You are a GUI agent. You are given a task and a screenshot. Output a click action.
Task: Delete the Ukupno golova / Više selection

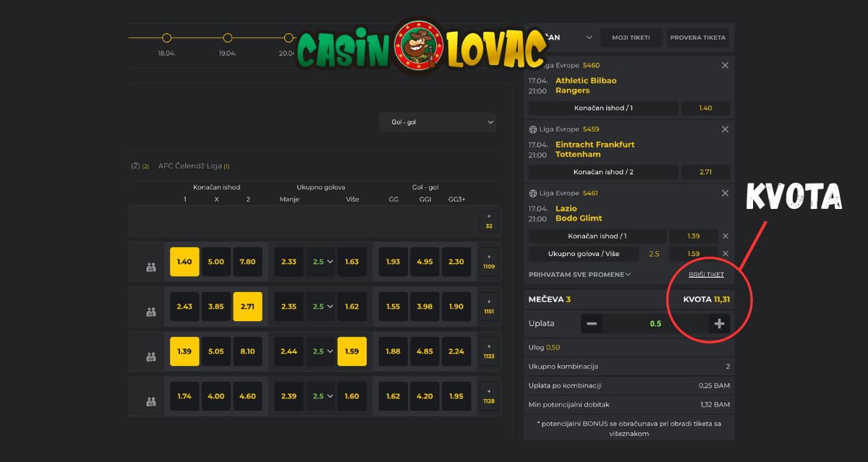point(726,254)
